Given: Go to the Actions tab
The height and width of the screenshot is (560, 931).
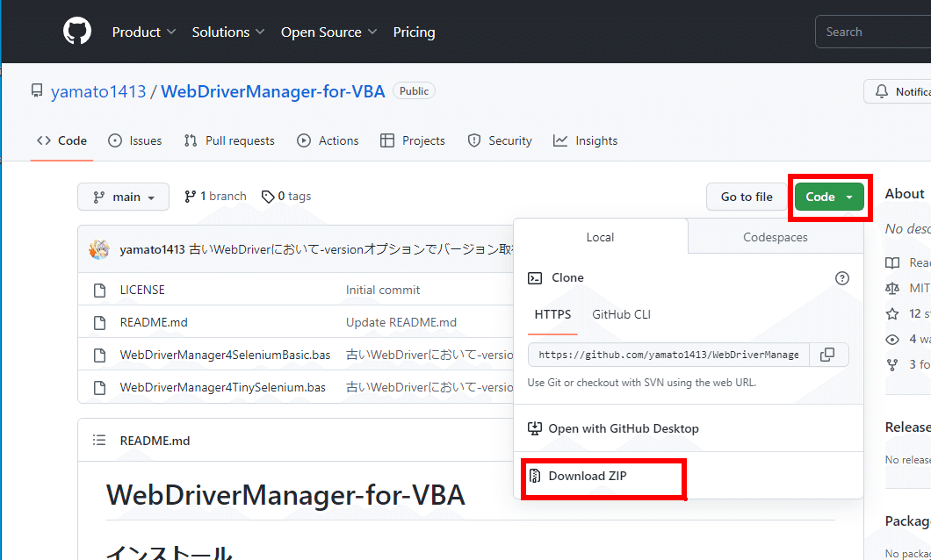Looking at the screenshot, I should tap(328, 140).
